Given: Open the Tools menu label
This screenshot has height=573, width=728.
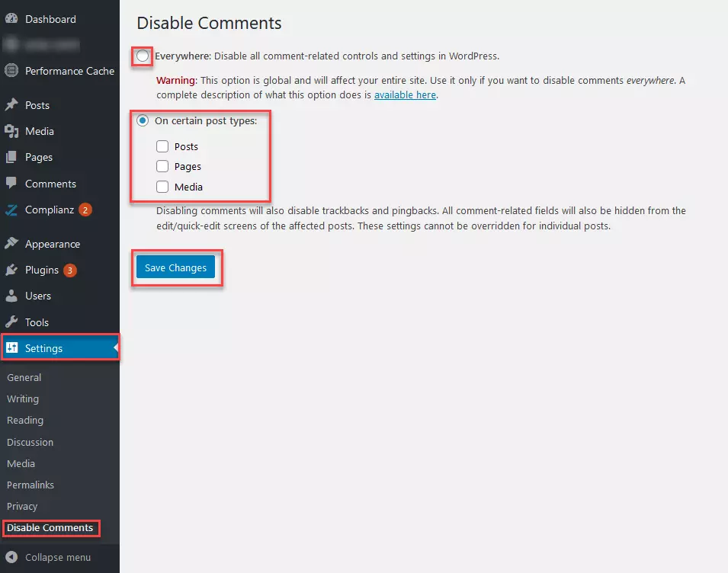Looking at the screenshot, I should (x=37, y=322).
